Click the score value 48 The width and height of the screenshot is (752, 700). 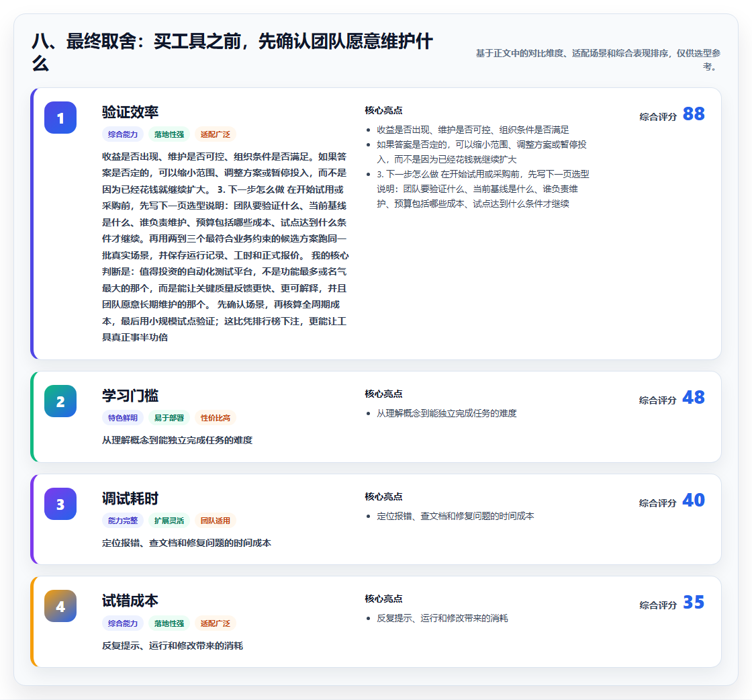(x=694, y=397)
